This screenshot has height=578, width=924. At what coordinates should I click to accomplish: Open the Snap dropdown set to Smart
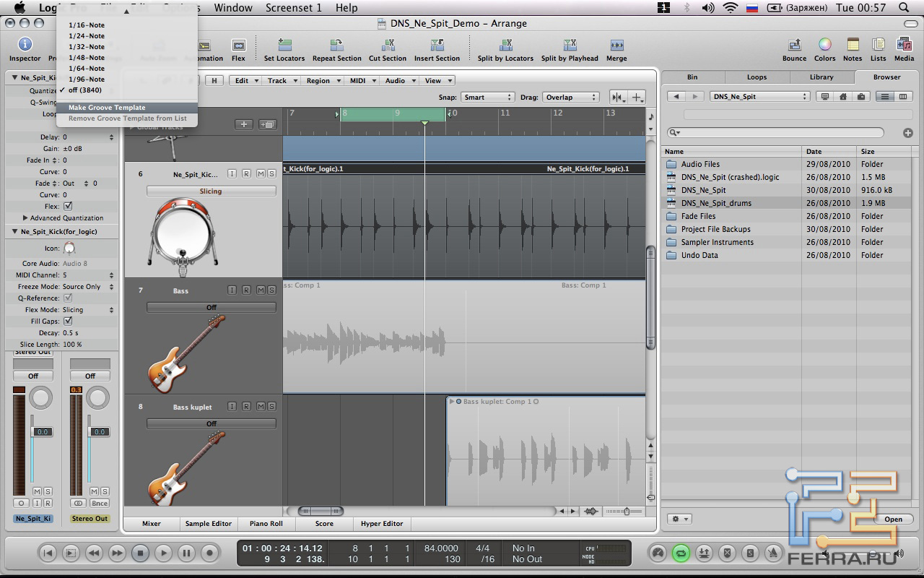[488, 97]
